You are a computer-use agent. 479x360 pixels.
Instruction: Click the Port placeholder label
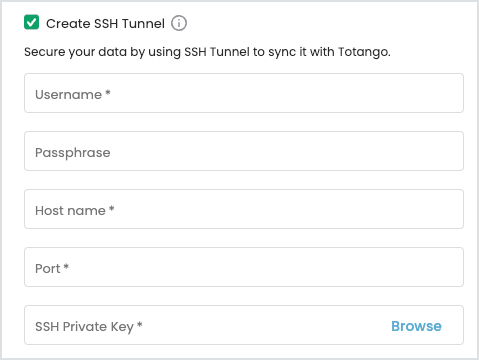[52, 268]
